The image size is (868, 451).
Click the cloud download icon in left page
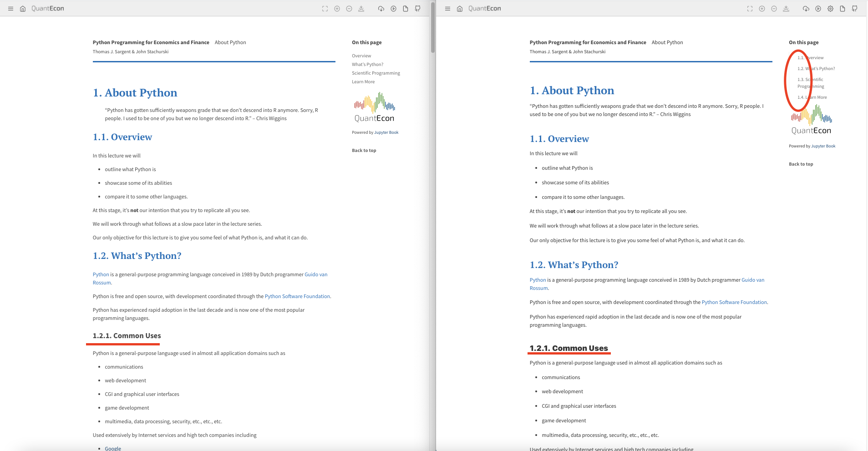[x=381, y=9]
